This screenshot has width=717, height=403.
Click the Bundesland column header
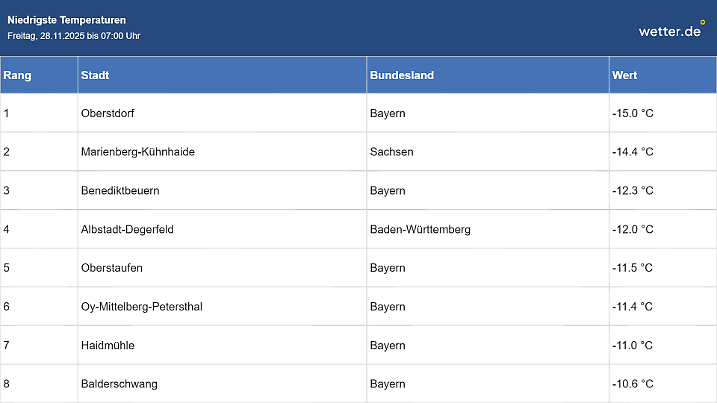402,76
